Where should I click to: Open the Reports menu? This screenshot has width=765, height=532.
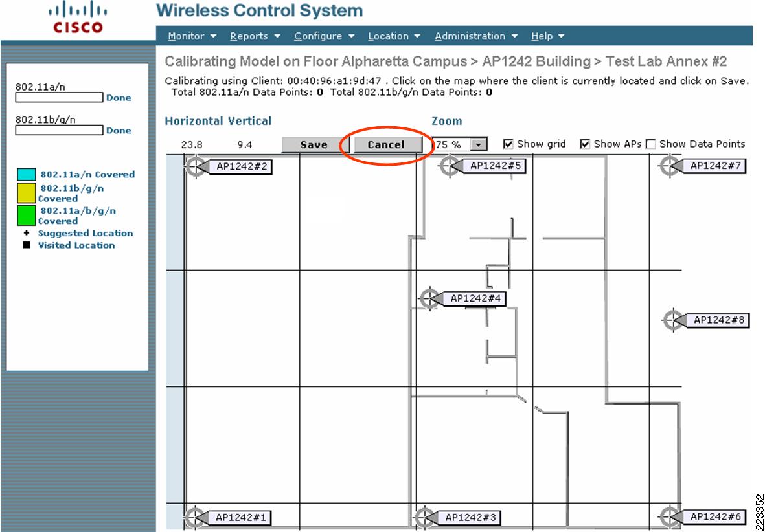point(255,36)
